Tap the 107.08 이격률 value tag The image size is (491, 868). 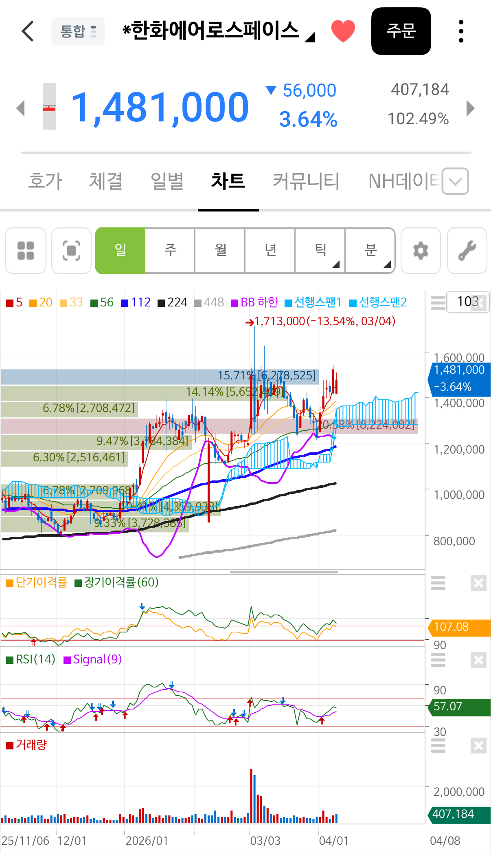pos(459,627)
